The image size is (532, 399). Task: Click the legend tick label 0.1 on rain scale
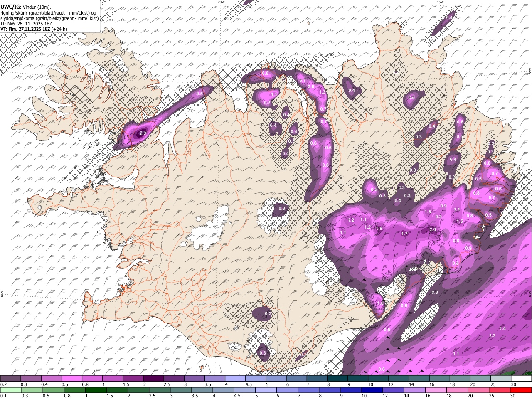3,396
